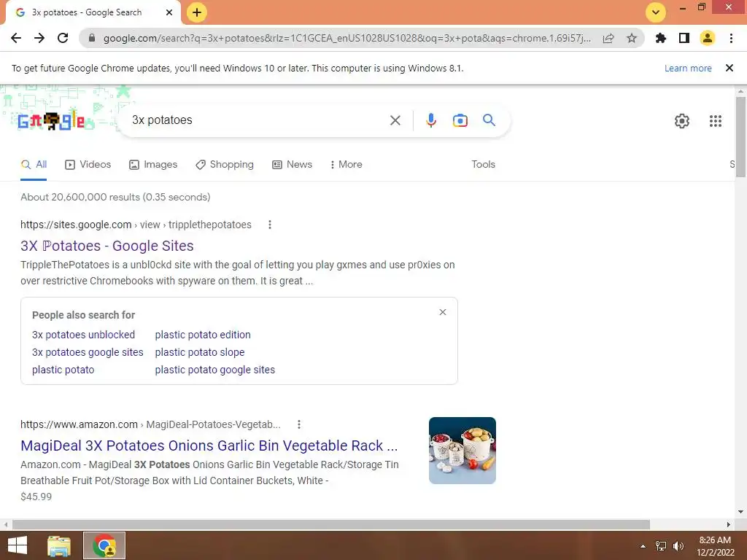Reload the Google search page
The image size is (747, 560).
click(x=63, y=38)
